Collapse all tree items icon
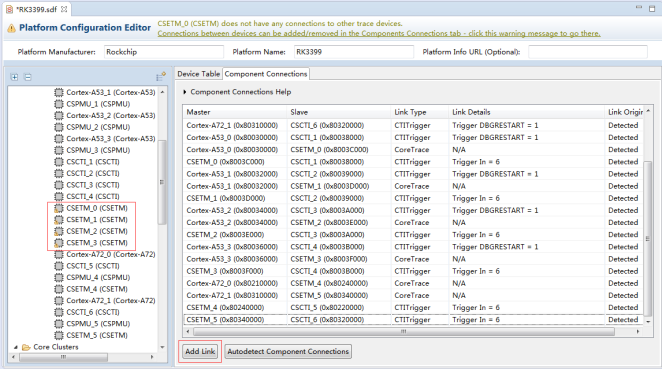 [x=28, y=77]
